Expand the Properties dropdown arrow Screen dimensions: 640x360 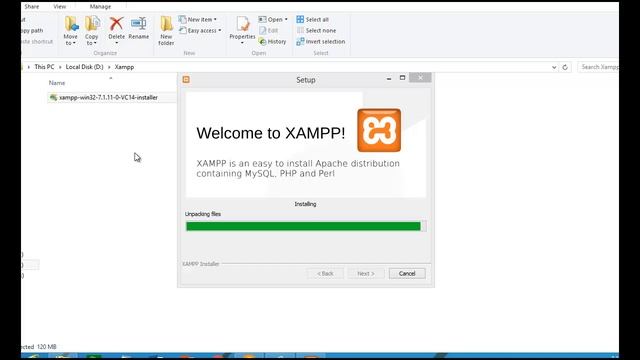pos(242,43)
